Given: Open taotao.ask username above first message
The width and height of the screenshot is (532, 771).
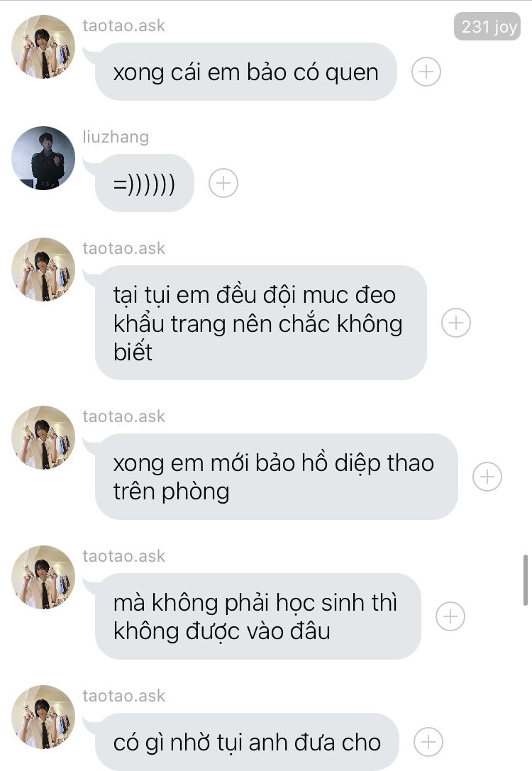Looking at the screenshot, I should click(x=123, y=25).
